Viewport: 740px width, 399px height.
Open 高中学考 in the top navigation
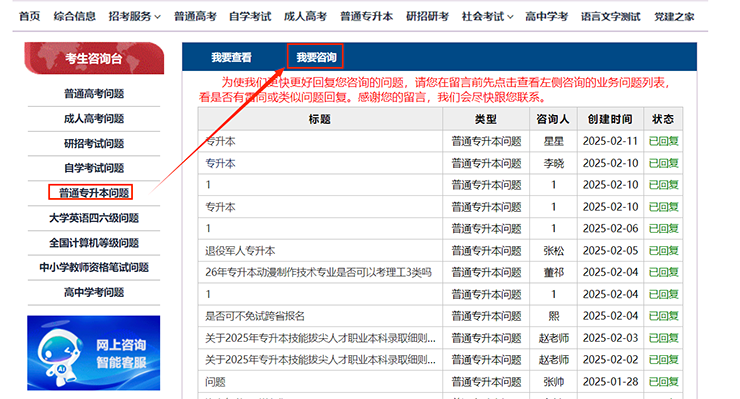coord(547,17)
